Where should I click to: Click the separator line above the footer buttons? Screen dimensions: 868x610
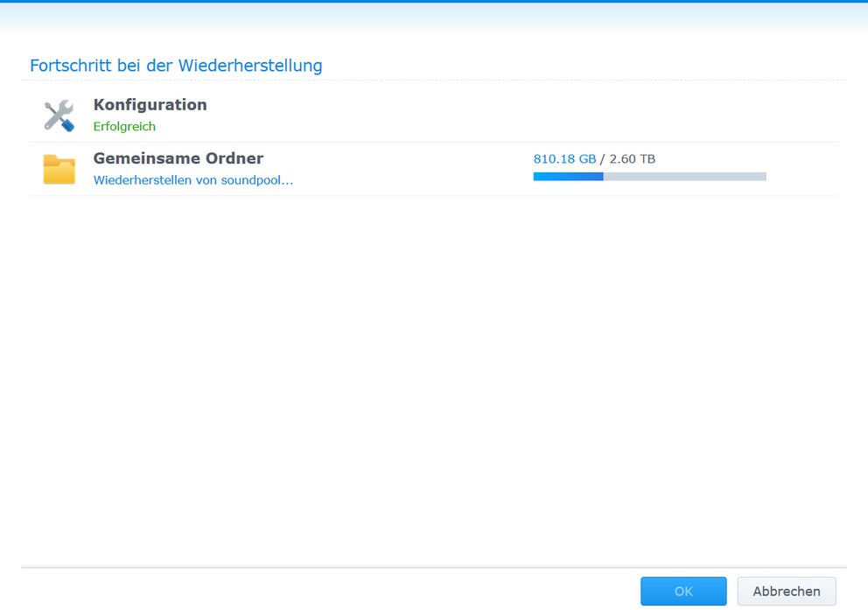click(x=434, y=567)
